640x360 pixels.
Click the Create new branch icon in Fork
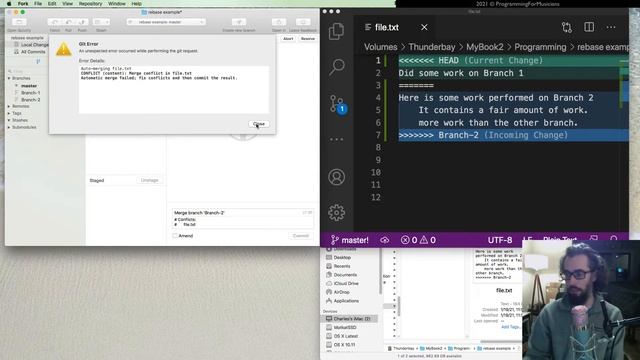point(239,22)
